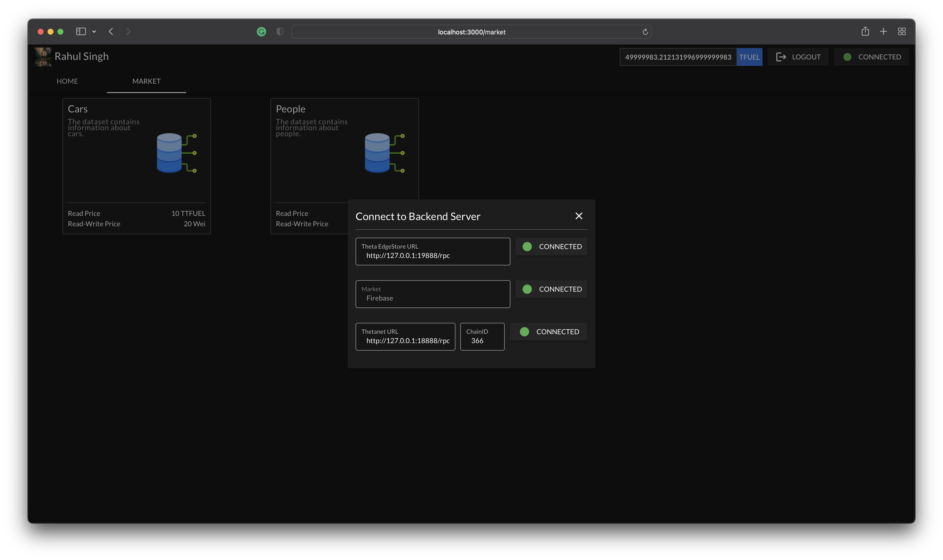Reload the page using refresh icon
The height and width of the screenshot is (560, 943).
coord(645,32)
